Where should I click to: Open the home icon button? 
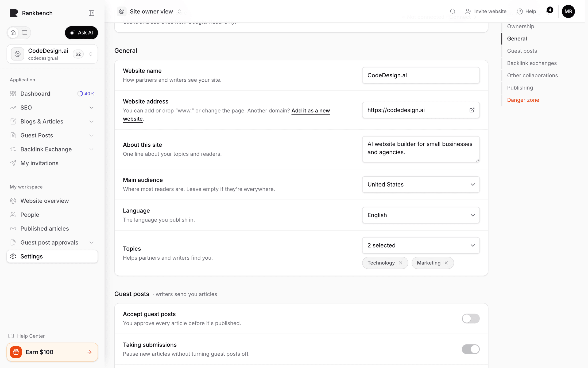coord(13,33)
